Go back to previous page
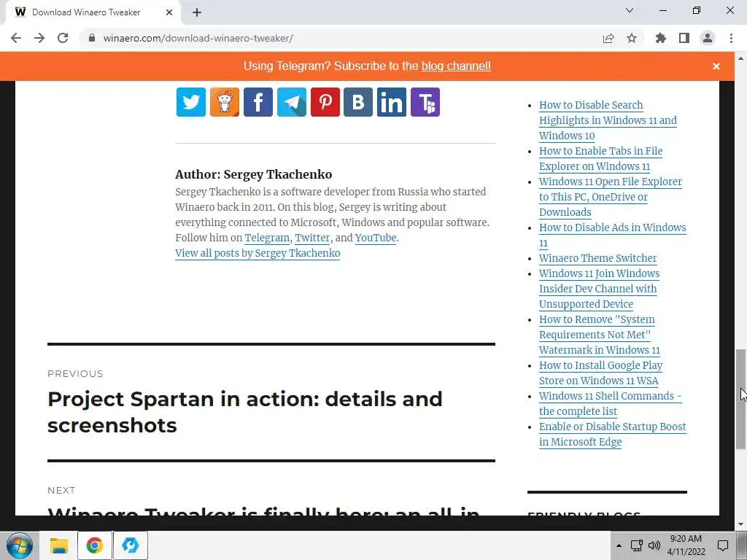This screenshot has width=747, height=560. pos(16,38)
